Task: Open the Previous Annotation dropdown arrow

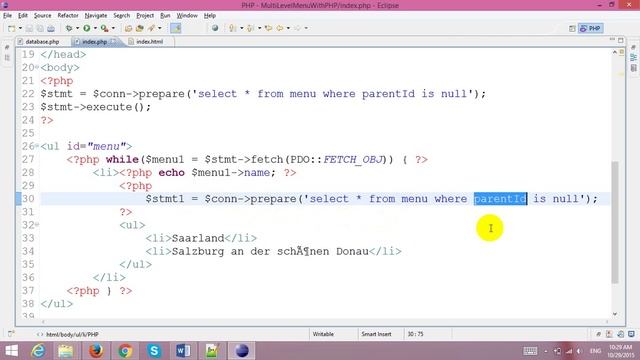Action: [x=259, y=28]
